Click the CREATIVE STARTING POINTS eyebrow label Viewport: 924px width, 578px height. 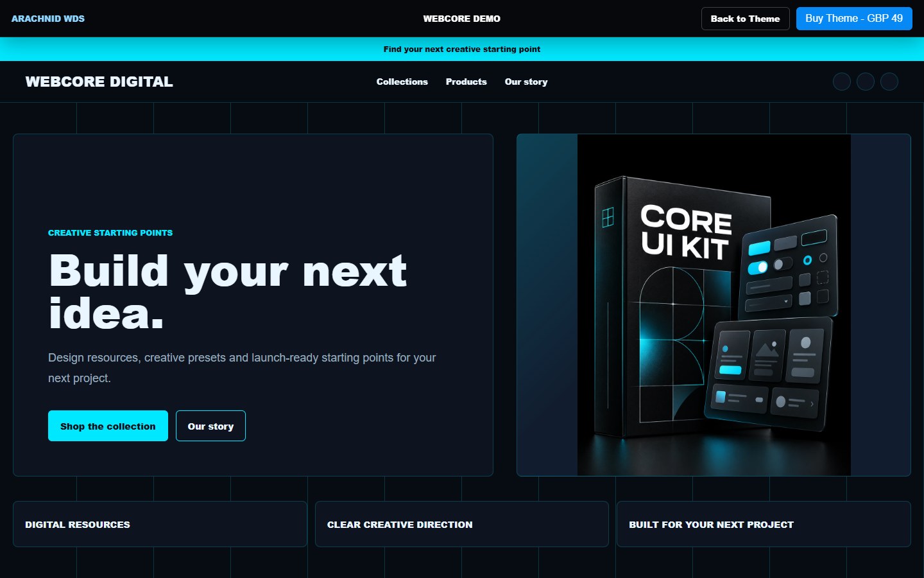110,232
